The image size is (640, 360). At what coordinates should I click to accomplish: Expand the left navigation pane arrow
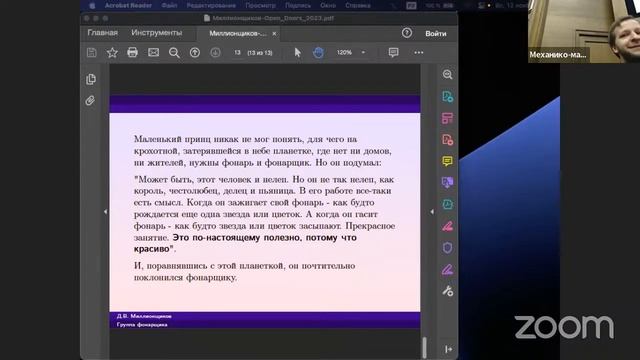105,211
